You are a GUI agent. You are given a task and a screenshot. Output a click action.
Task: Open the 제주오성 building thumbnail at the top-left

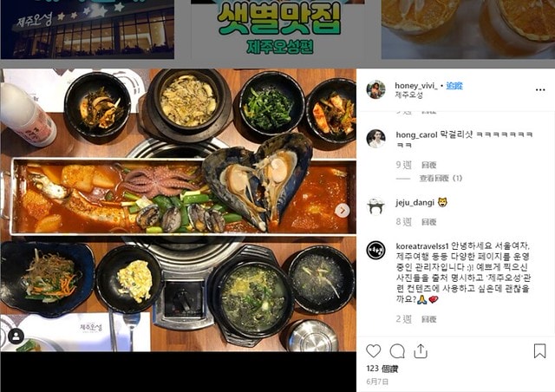pyautogui.click(x=88, y=29)
